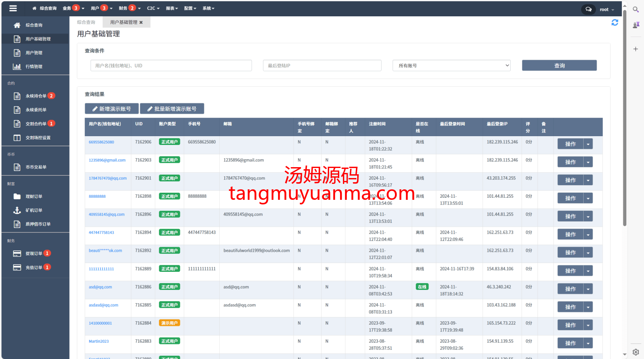Click the browser sidebar search icon
Viewport: 644px width, 359px height.
point(636,10)
